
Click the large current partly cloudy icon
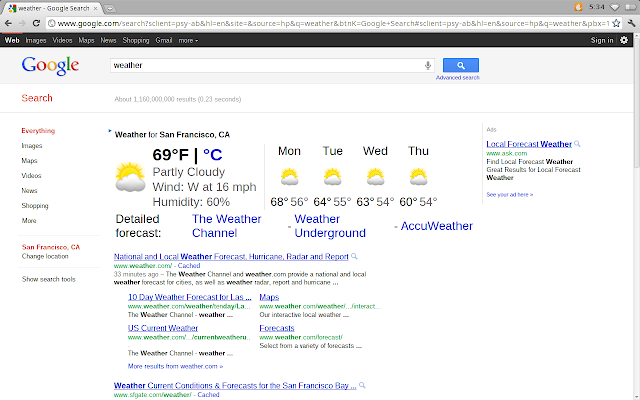(x=130, y=177)
